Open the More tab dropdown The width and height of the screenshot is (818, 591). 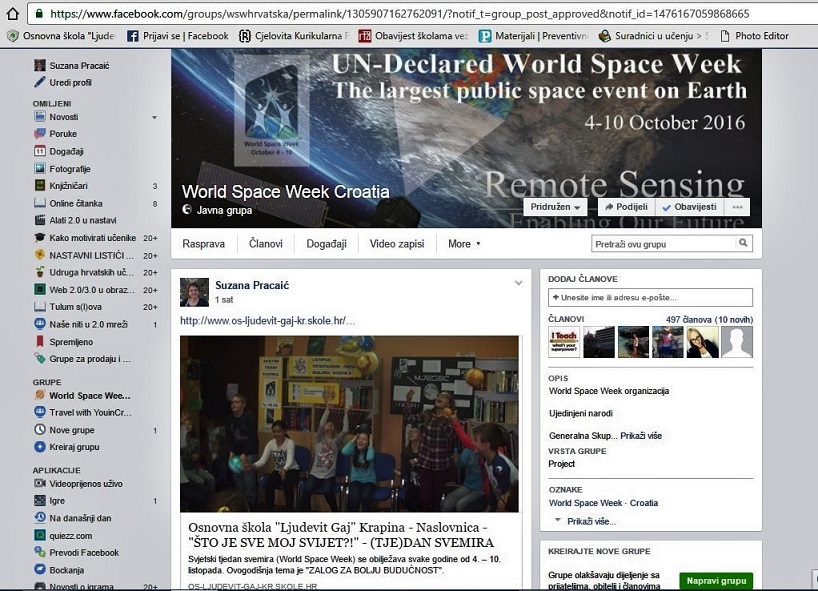coord(464,244)
